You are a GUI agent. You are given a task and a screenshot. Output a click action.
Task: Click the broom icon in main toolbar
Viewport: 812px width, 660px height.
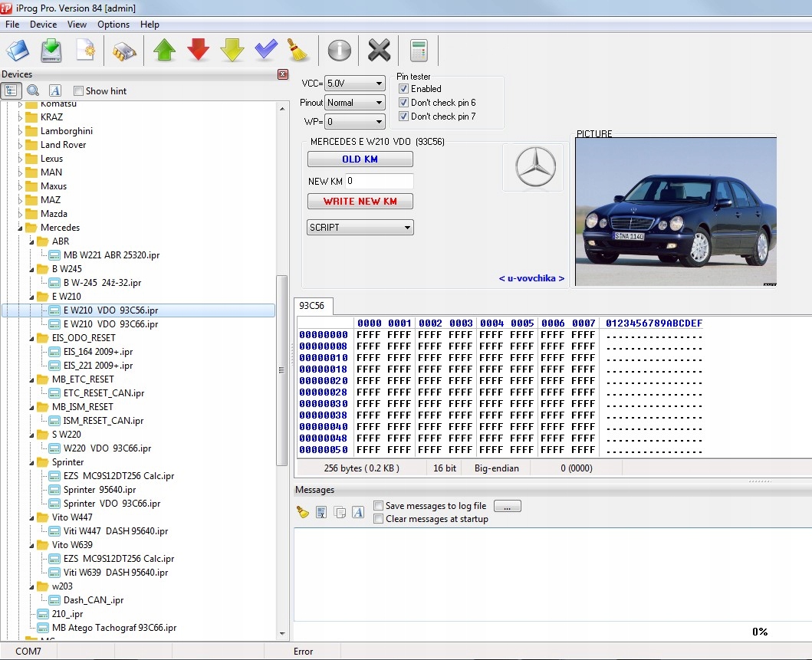298,51
